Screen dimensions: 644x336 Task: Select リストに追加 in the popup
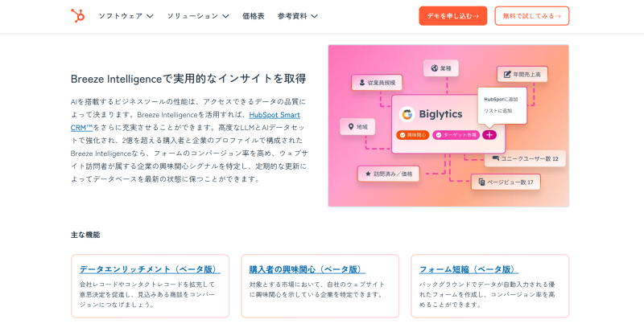(497, 111)
